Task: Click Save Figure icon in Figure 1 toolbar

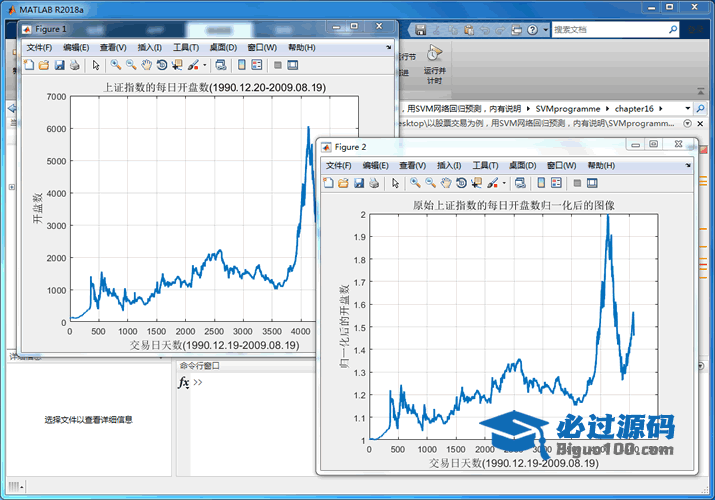Action: [x=59, y=66]
